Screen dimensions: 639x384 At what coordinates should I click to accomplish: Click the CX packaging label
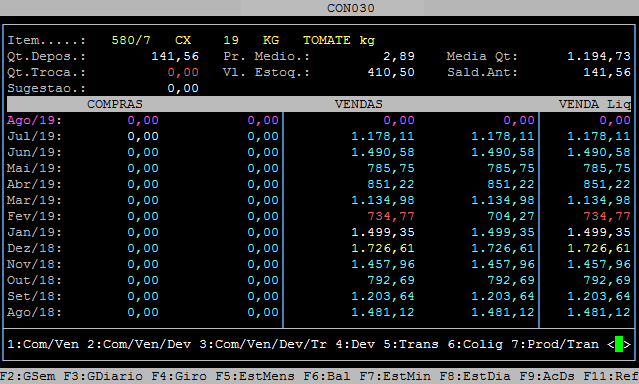tap(183, 40)
